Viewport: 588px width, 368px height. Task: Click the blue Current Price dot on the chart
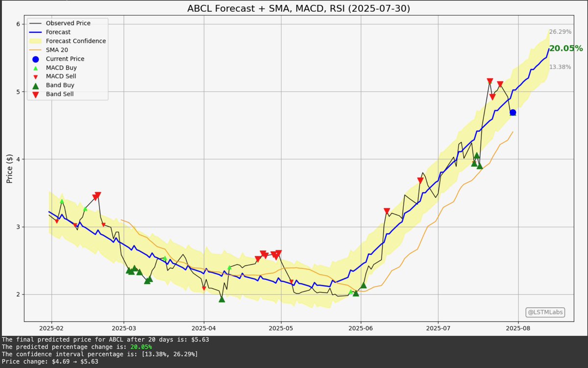coord(513,113)
